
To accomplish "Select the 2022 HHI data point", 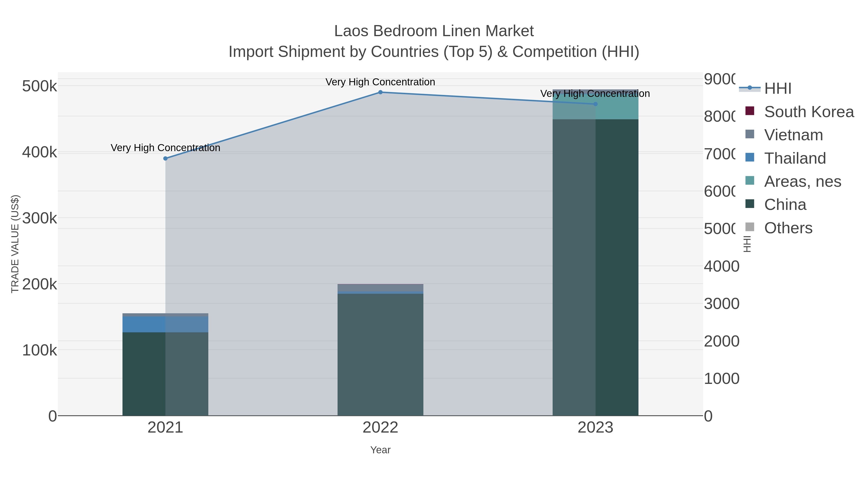I will coord(380,92).
